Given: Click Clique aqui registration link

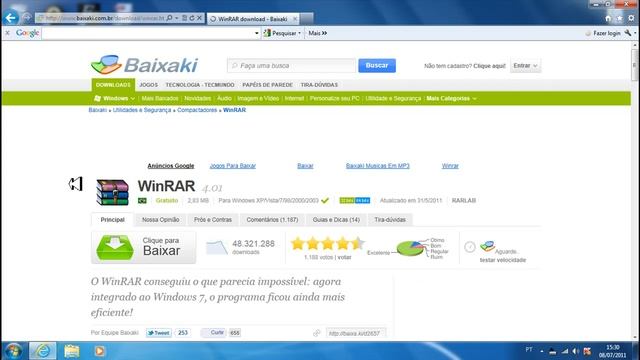Looking at the screenshot, I should (489, 66).
